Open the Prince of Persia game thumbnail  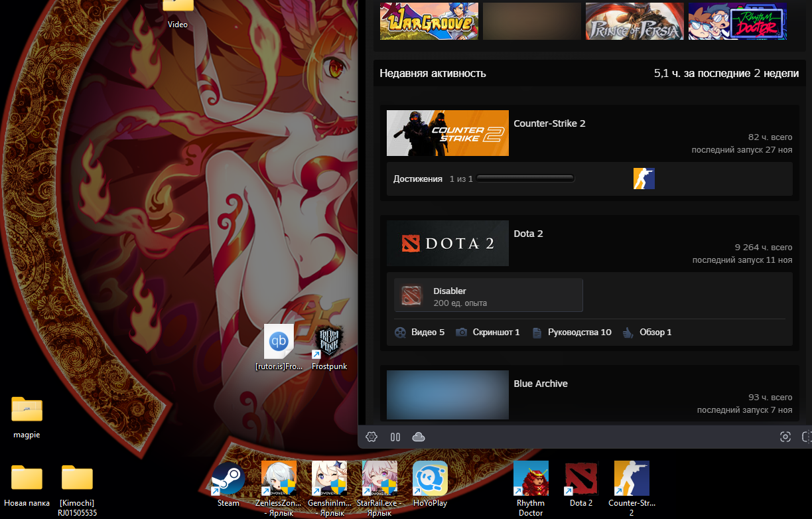pyautogui.click(x=634, y=21)
